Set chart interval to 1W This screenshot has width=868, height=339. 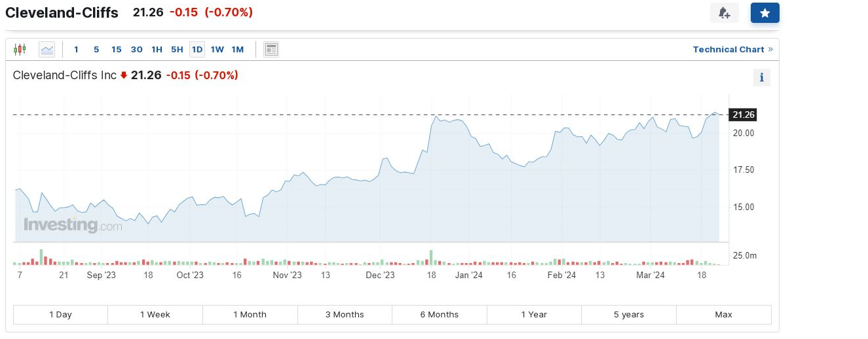click(217, 49)
